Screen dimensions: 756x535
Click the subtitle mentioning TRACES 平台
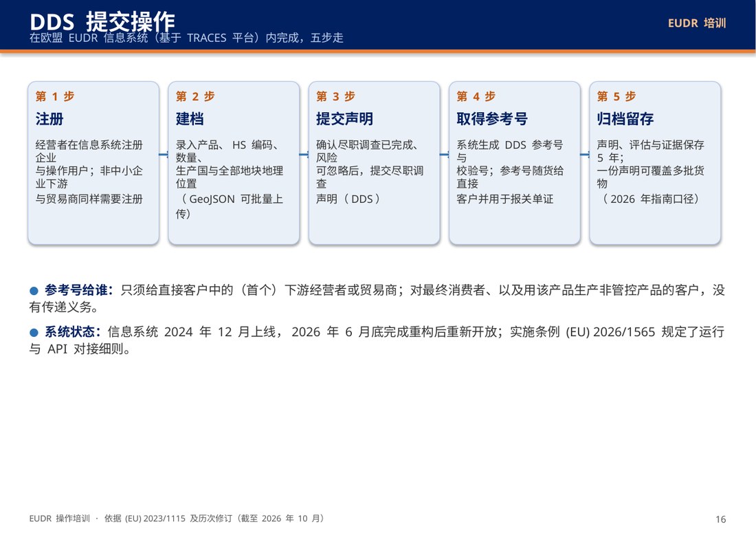[186, 38]
